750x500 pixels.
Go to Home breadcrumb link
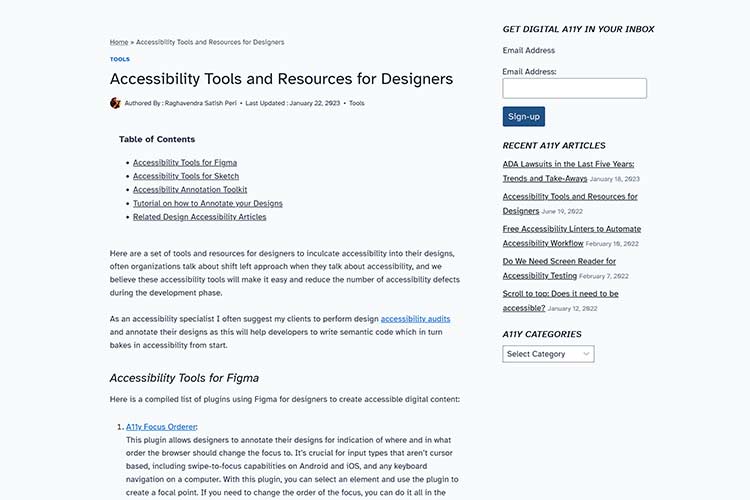pyautogui.click(x=119, y=42)
